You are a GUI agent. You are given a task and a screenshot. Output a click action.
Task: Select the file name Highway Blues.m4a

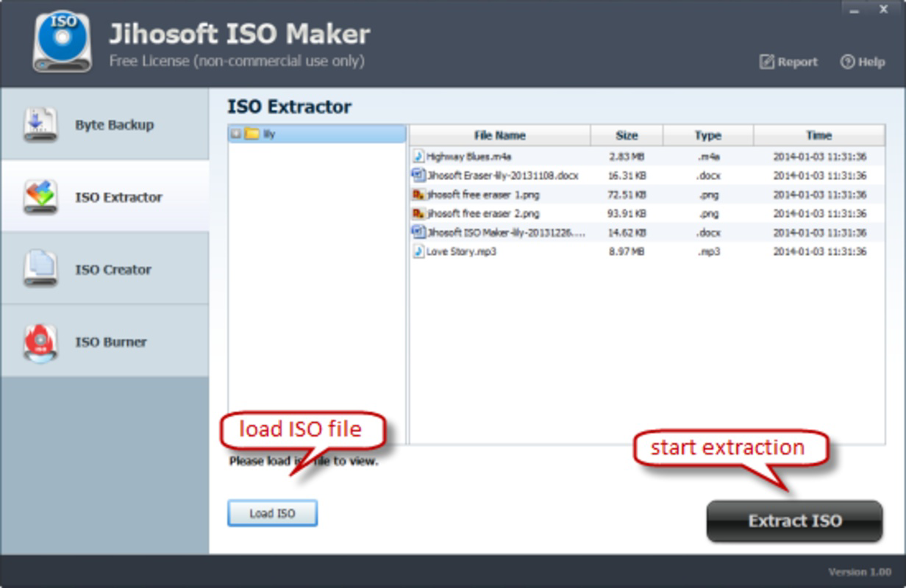point(469,157)
